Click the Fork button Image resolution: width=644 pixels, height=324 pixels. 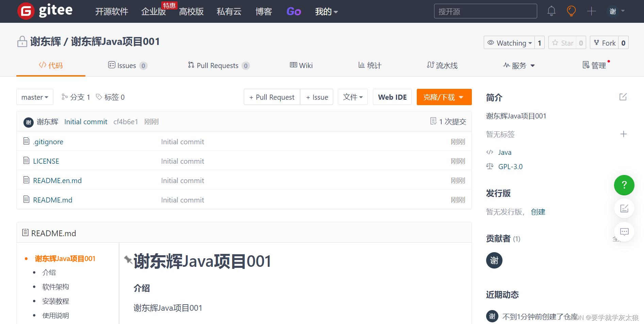coord(604,43)
